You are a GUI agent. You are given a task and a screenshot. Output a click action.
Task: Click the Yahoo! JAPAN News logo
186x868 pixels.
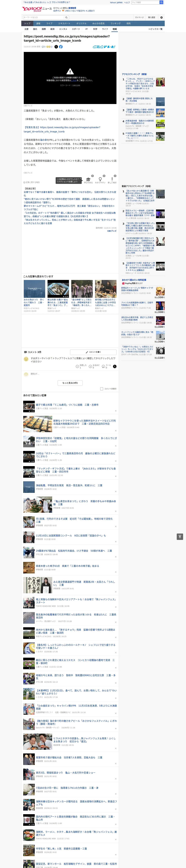(x=37, y=9)
